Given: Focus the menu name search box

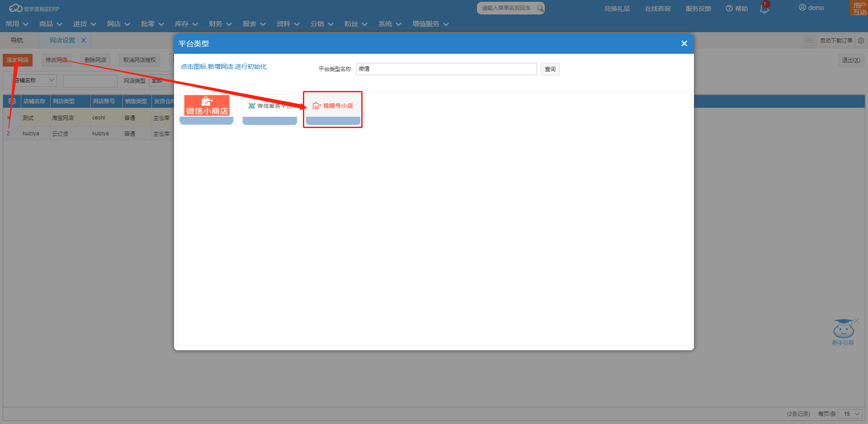Looking at the screenshot, I should (507, 8).
